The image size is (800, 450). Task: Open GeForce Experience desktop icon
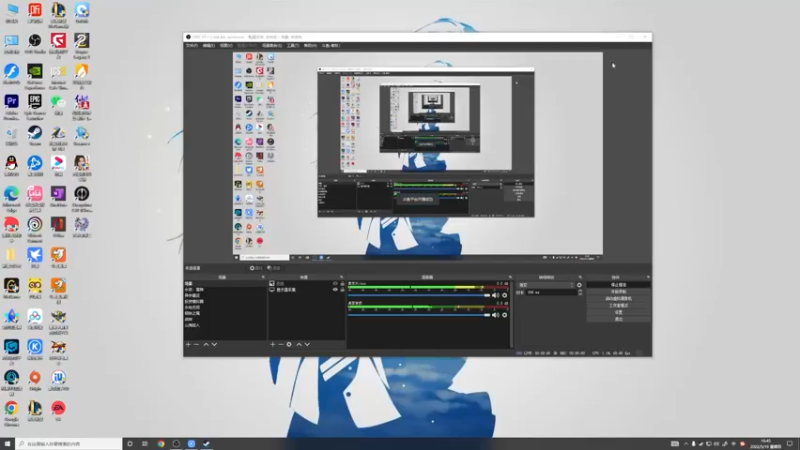[x=35, y=77]
